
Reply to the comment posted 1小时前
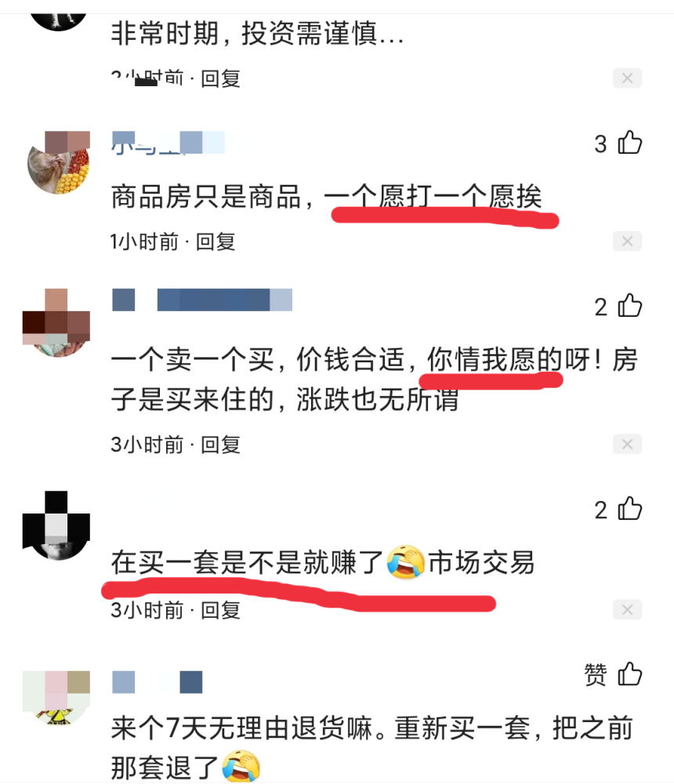216,242
